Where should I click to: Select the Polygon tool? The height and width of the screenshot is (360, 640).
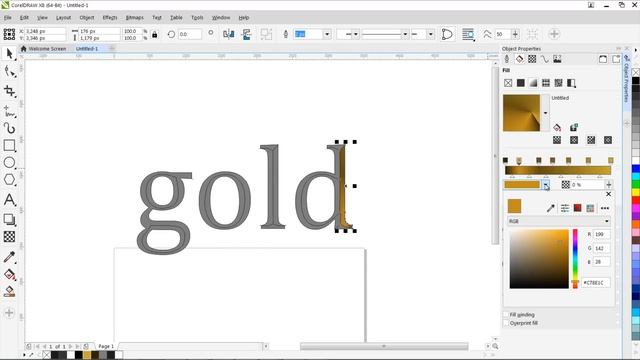coord(9,180)
